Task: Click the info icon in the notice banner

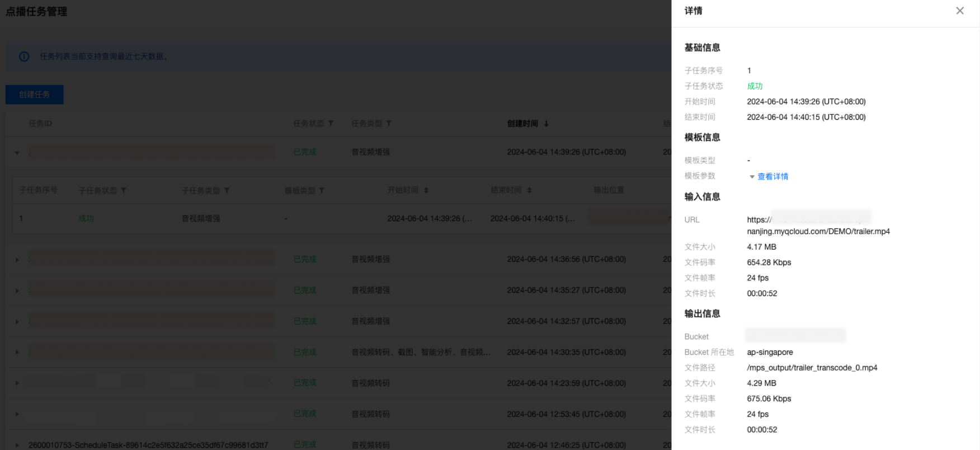Action: click(x=24, y=57)
